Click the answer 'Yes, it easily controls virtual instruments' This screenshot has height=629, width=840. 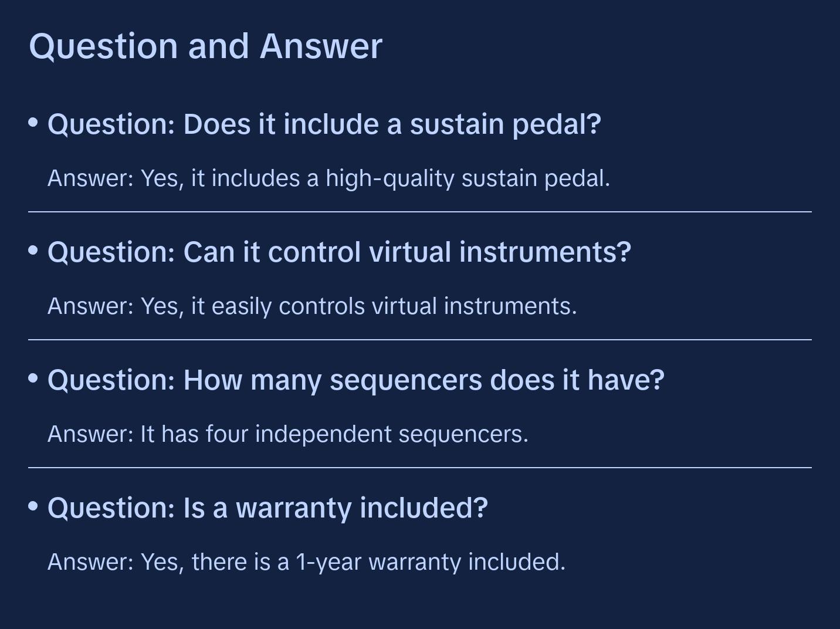(x=312, y=306)
